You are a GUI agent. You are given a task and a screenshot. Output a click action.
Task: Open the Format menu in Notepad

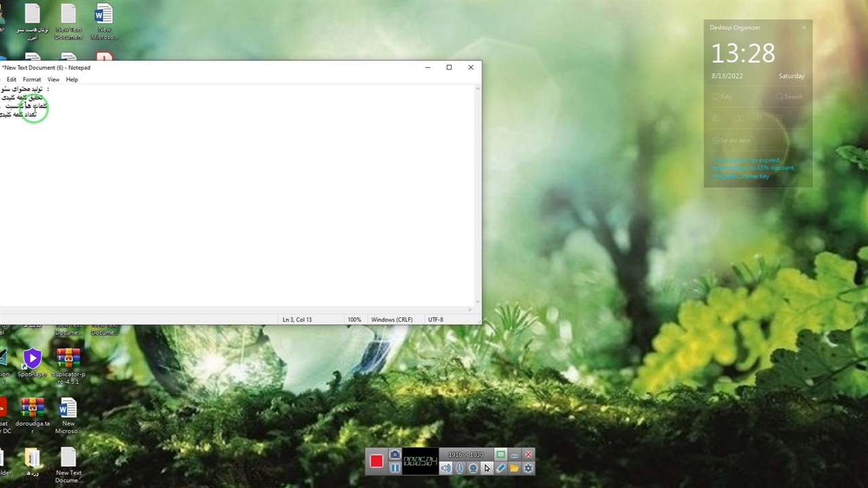coord(32,79)
